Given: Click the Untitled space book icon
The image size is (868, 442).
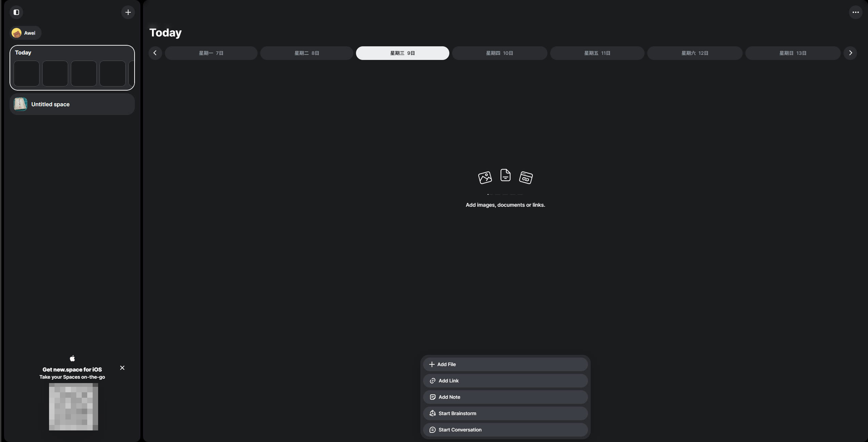Looking at the screenshot, I should (x=20, y=104).
